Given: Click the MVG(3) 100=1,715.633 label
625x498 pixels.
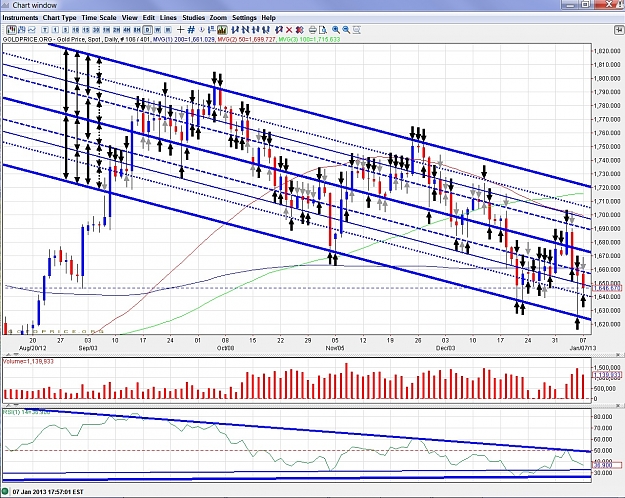Looking at the screenshot, I should tap(309, 39).
